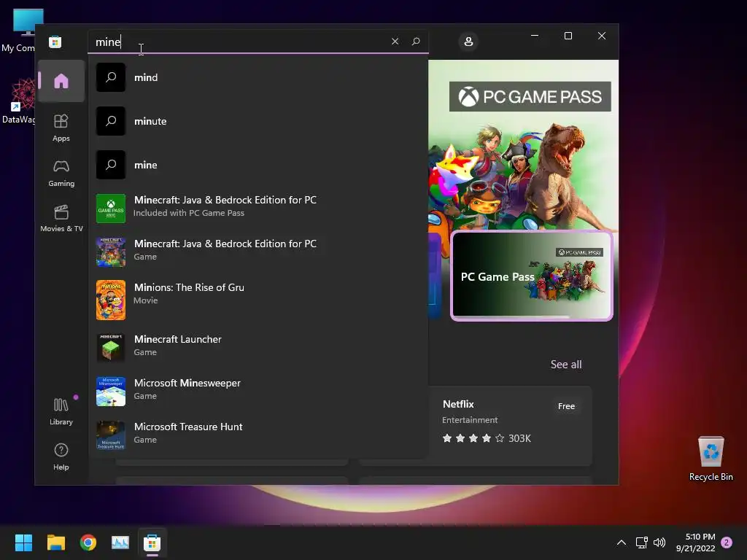This screenshot has height=560, width=747.
Task: Open Minecraft Java & Bedrock Game result
Action: click(258, 252)
